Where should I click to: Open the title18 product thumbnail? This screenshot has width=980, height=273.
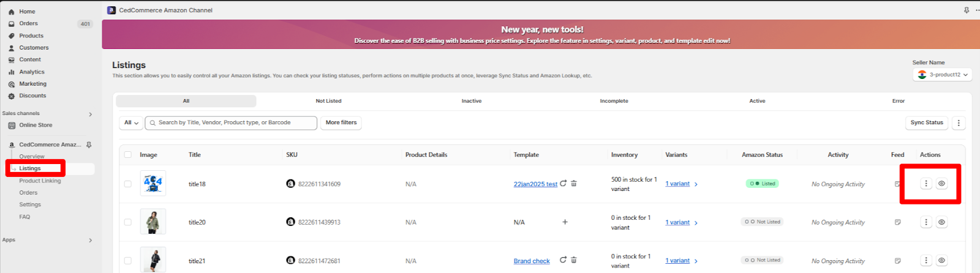point(153,183)
